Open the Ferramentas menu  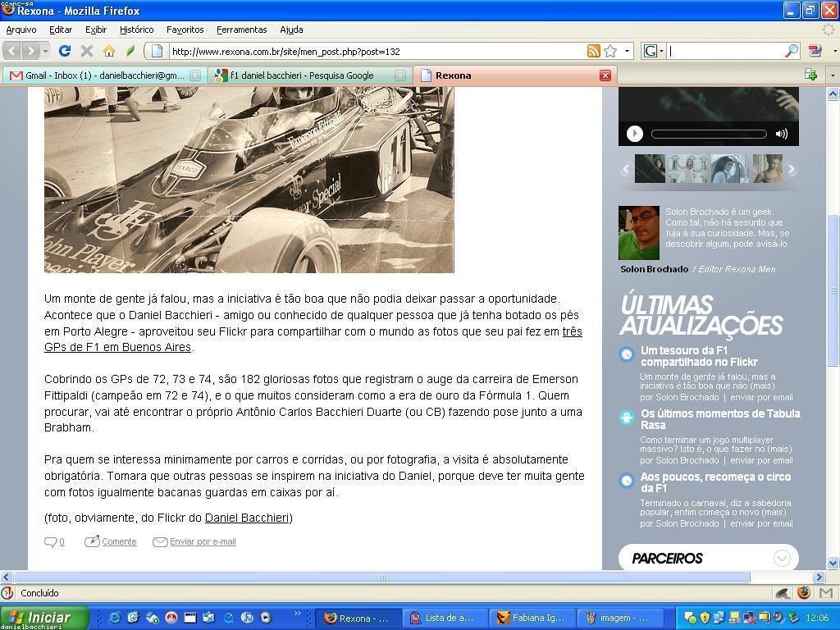tap(242, 30)
